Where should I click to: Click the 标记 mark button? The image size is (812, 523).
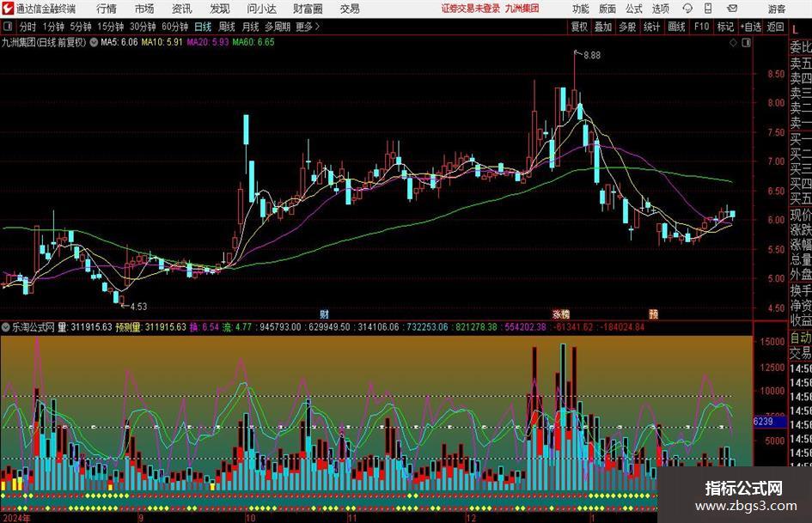725,27
